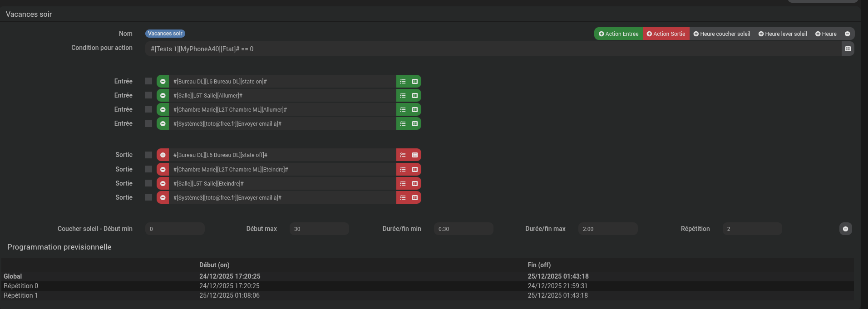868x309 pixels.
Task: Open command selector for entry email row
Action: [x=415, y=123]
